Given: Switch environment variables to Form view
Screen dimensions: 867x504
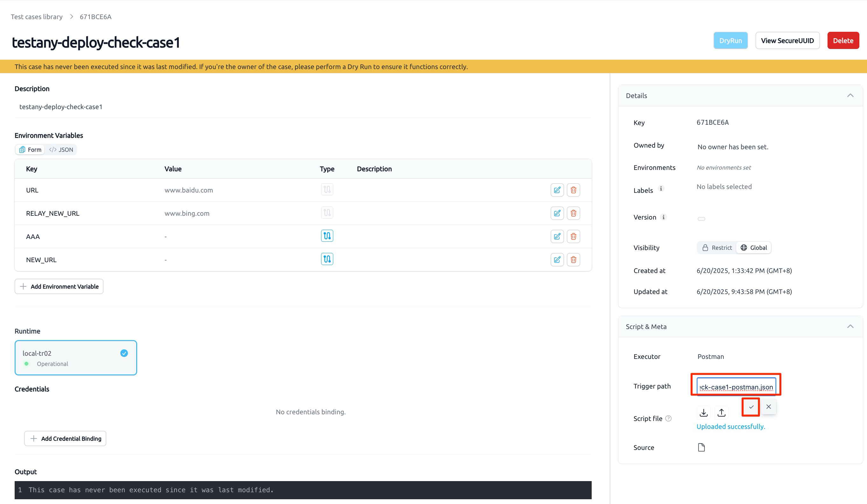Looking at the screenshot, I should click(x=30, y=150).
